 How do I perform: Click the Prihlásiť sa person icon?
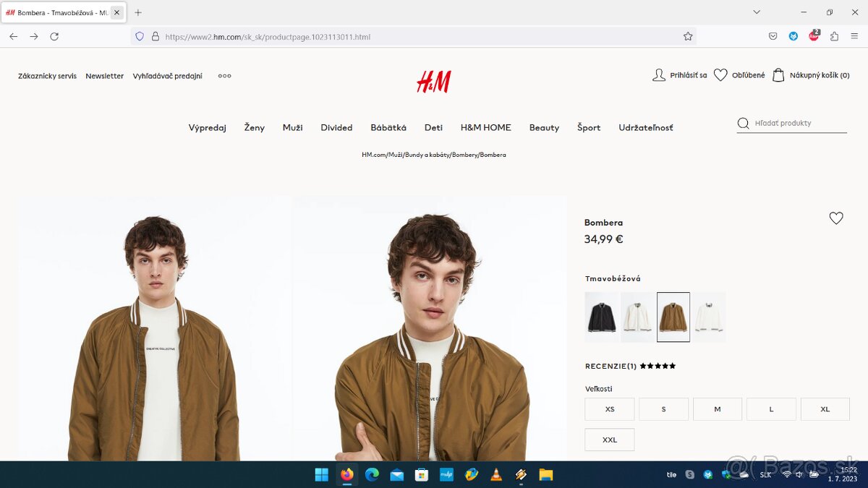point(659,75)
